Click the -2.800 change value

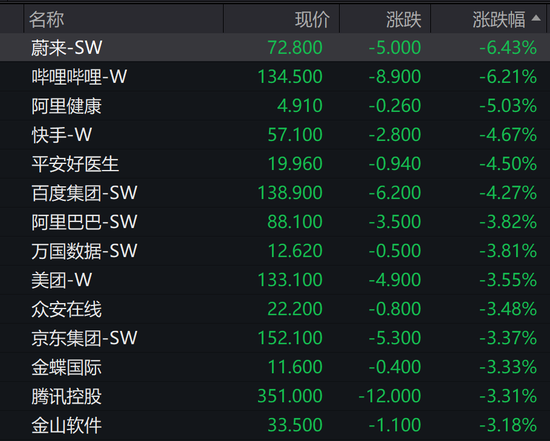(x=395, y=135)
